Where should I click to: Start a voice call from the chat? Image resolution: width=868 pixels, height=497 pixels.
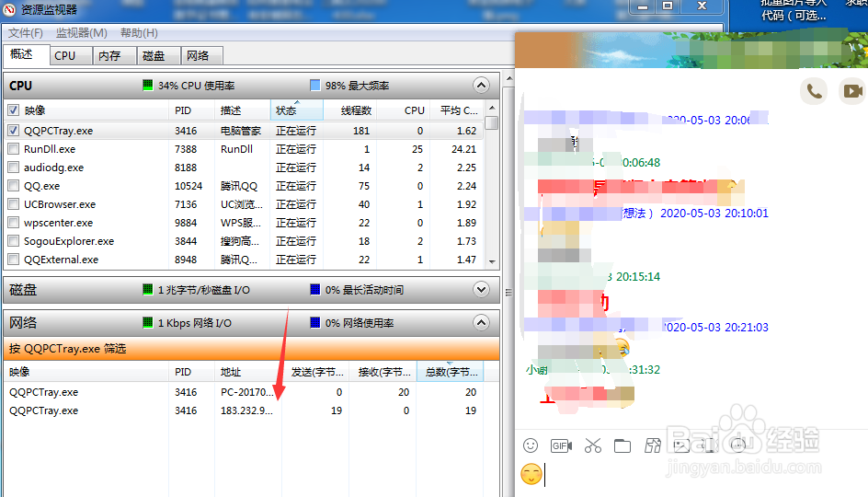pyautogui.click(x=814, y=91)
